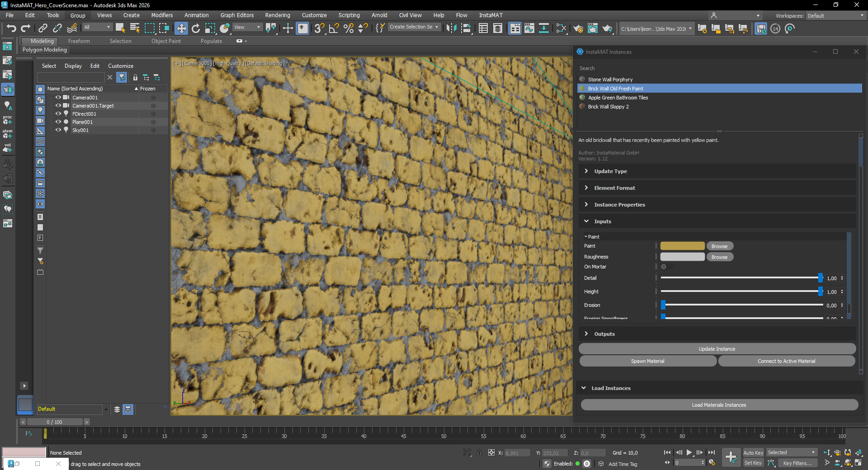Switch to the Freeform ribbon tab
This screenshot has width=868, height=470.
(79, 41)
